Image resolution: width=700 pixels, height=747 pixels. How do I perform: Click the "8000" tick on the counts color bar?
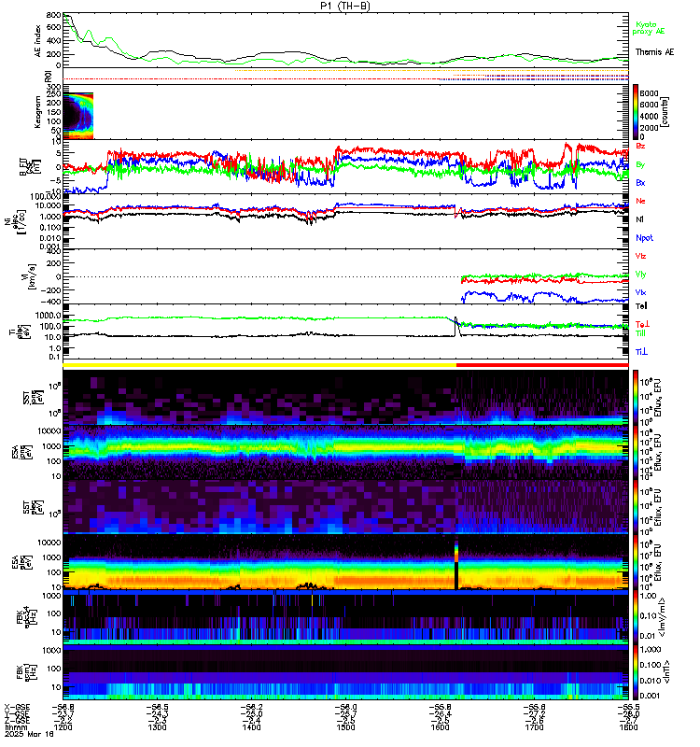(x=649, y=92)
